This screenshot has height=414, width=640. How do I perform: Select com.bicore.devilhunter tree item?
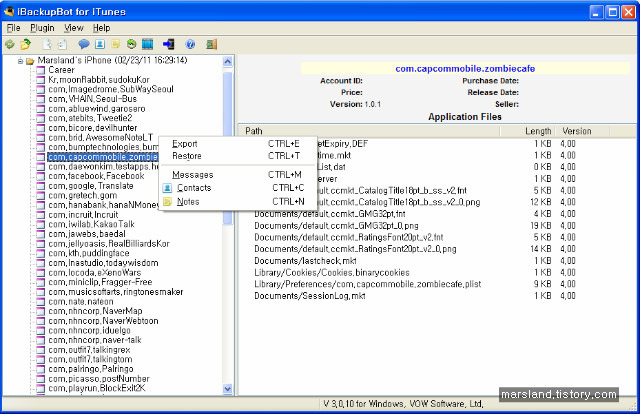93,128
